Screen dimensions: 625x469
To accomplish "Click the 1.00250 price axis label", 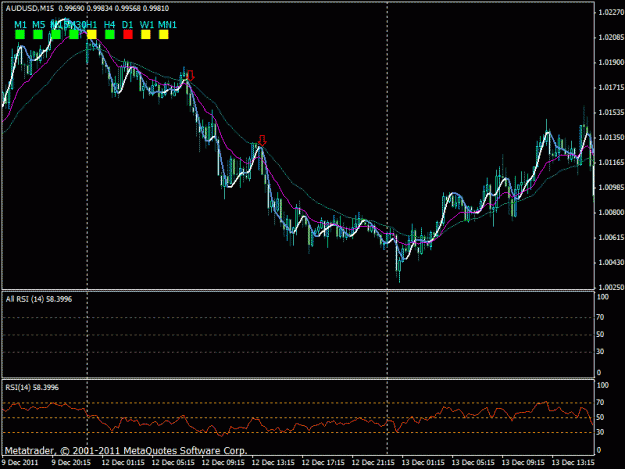I will pyautogui.click(x=610, y=287).
